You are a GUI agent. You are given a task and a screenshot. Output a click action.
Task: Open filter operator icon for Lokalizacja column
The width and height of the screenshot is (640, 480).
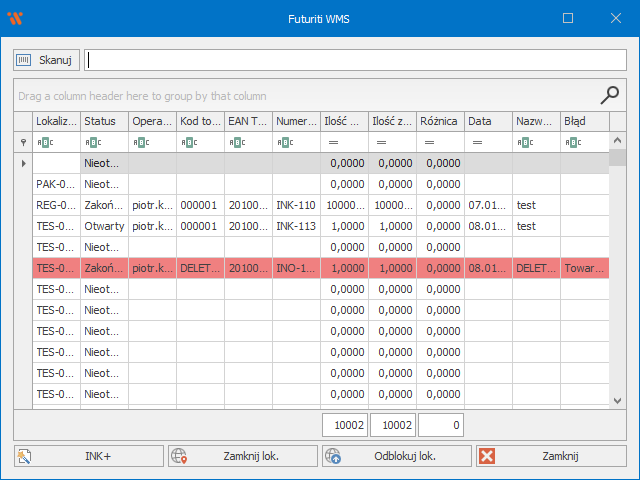(x=45, y=142)
